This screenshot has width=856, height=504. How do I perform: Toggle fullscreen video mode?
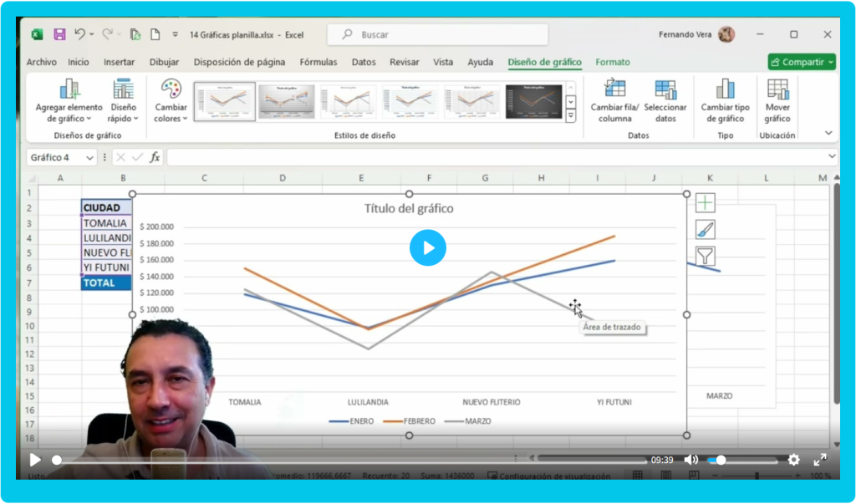pos(820,460)
